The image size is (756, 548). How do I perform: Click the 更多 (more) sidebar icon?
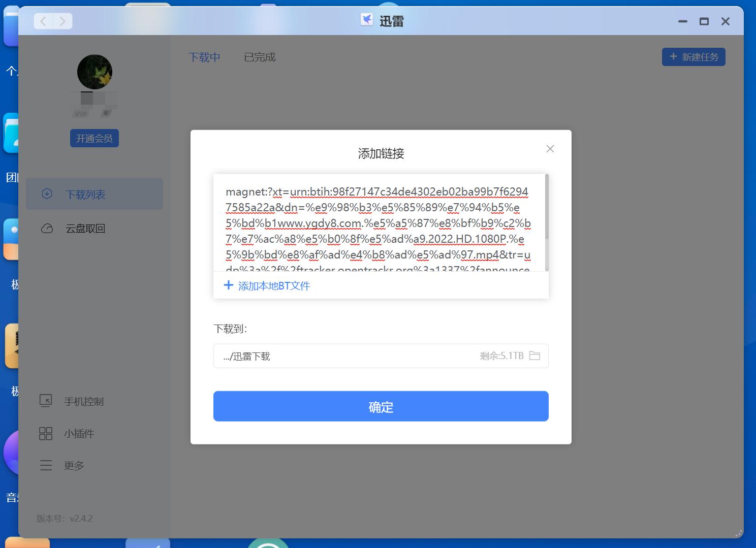click(x=46, y=465)
